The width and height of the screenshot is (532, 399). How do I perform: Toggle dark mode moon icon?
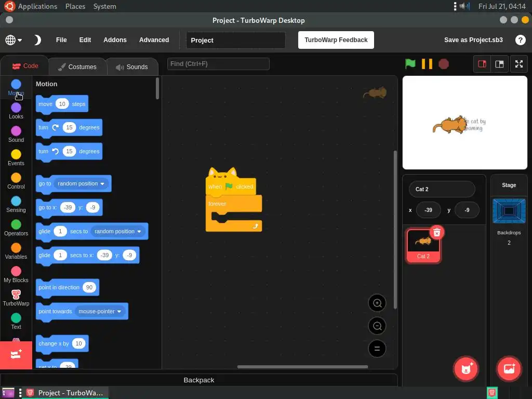[x=37, y=40]
